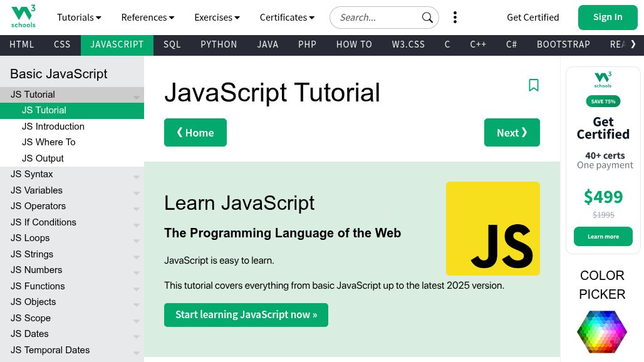Bookmark this JavaScript Tutorial page
Image resolution: width=644 pixels, height=362 pixels.
[x=534, y=85]
